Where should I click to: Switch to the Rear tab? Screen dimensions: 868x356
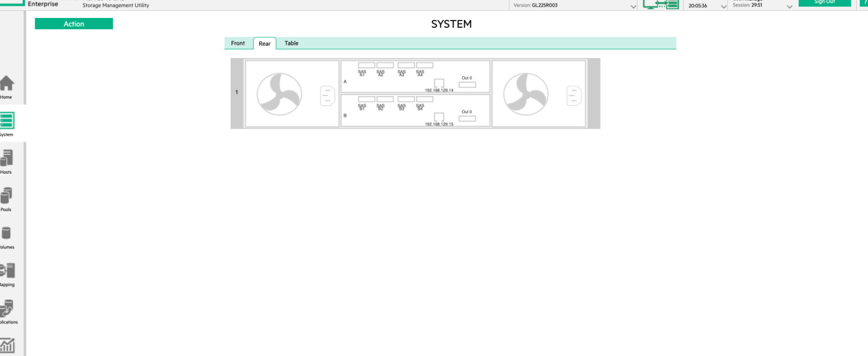click(x=265, y=43)
